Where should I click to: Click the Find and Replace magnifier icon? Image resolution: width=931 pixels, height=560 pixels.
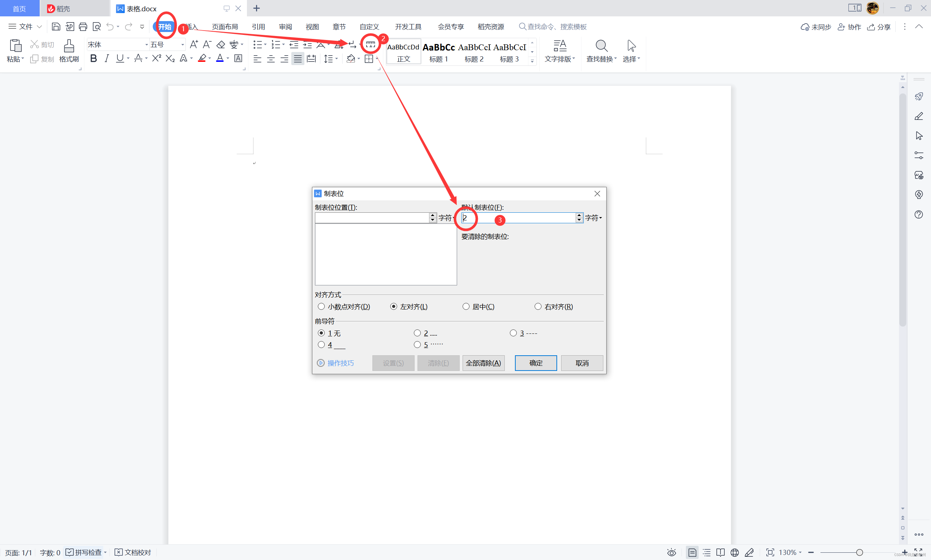tap(601, 46)
